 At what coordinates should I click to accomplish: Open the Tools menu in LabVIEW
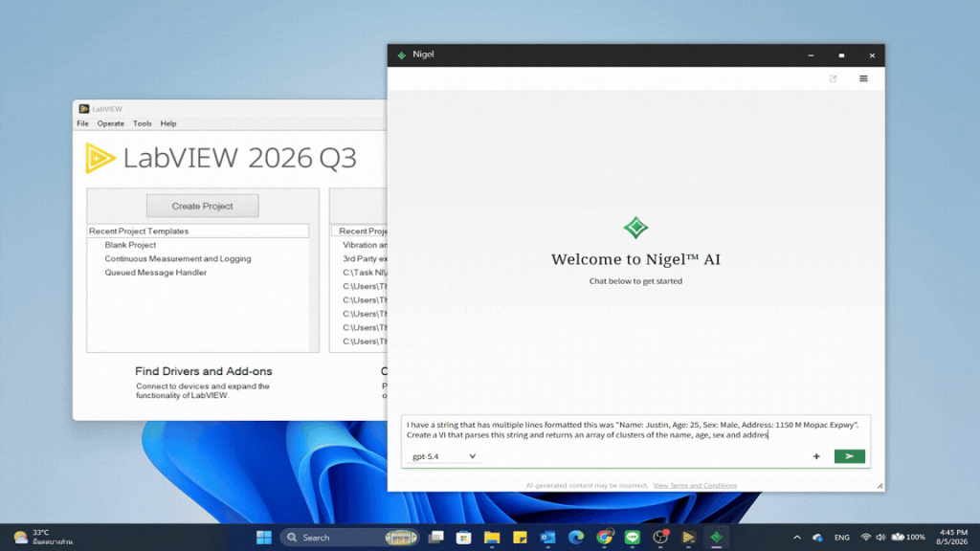(x=142, y=123)
